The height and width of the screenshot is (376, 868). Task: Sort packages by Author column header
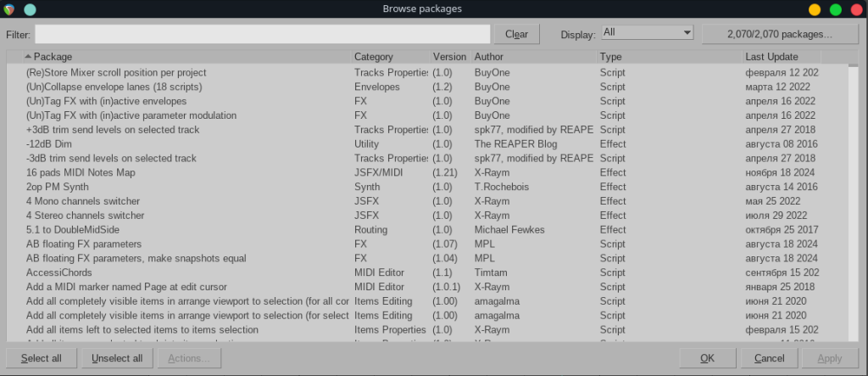[533, 57]
